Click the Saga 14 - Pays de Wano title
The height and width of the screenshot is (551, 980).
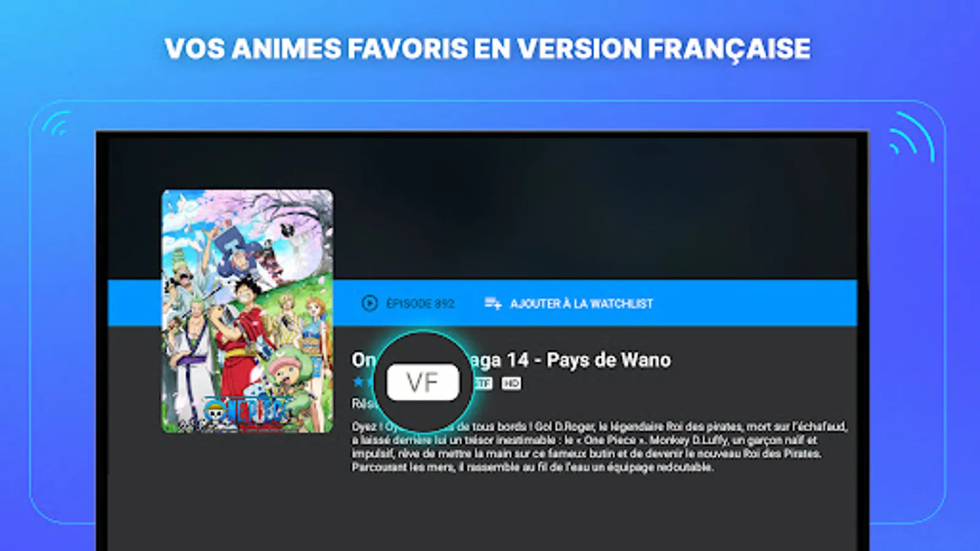tap(570, 360)
